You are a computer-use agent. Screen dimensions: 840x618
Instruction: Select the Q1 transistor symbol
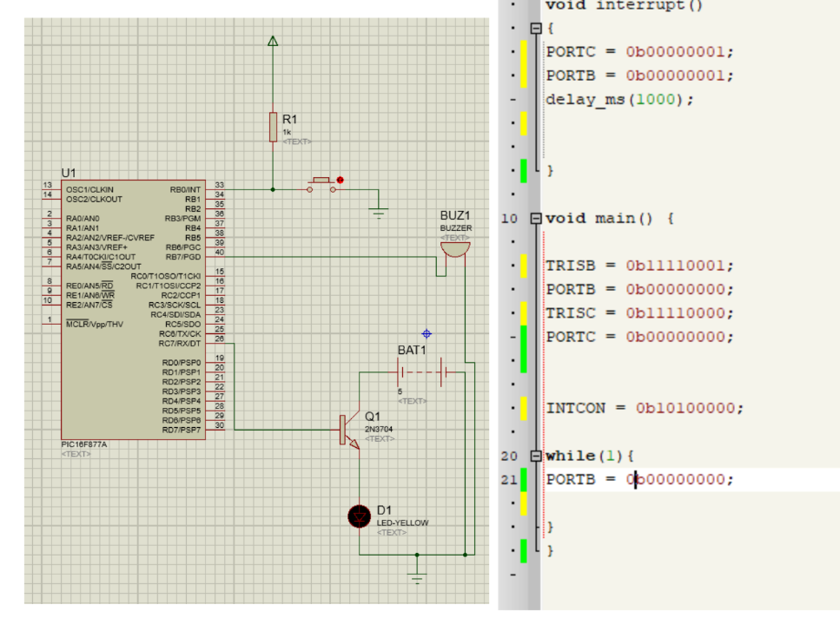349,431
